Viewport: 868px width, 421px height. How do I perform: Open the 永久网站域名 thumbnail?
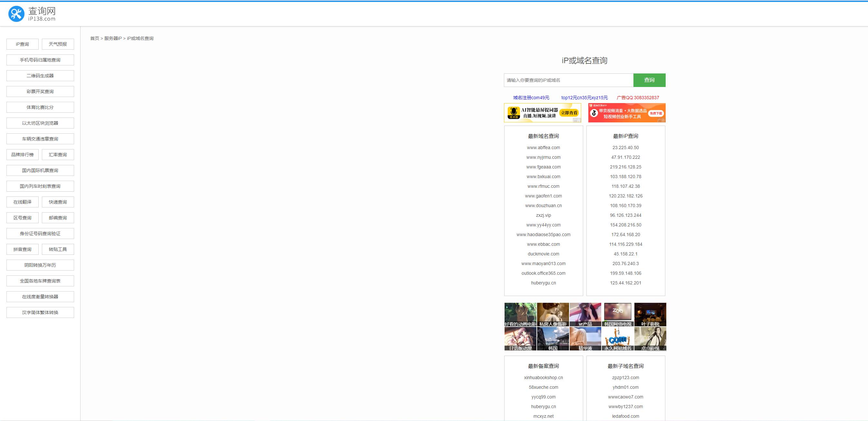tap(618, 339)
